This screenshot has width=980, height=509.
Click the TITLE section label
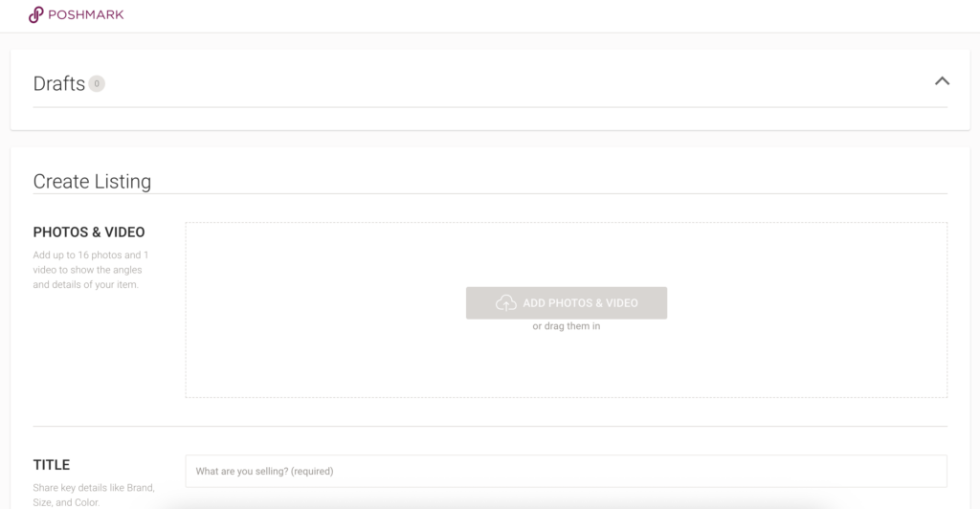[52, 465]
